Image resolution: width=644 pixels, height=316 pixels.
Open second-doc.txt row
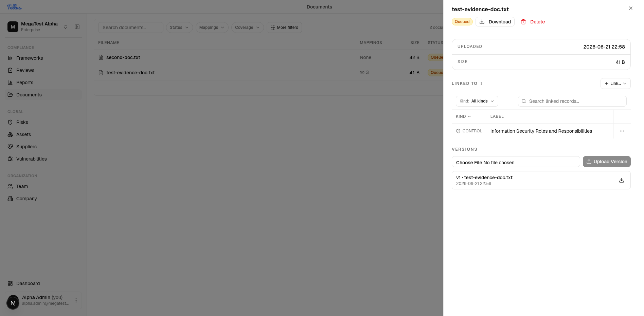(268, 57)
